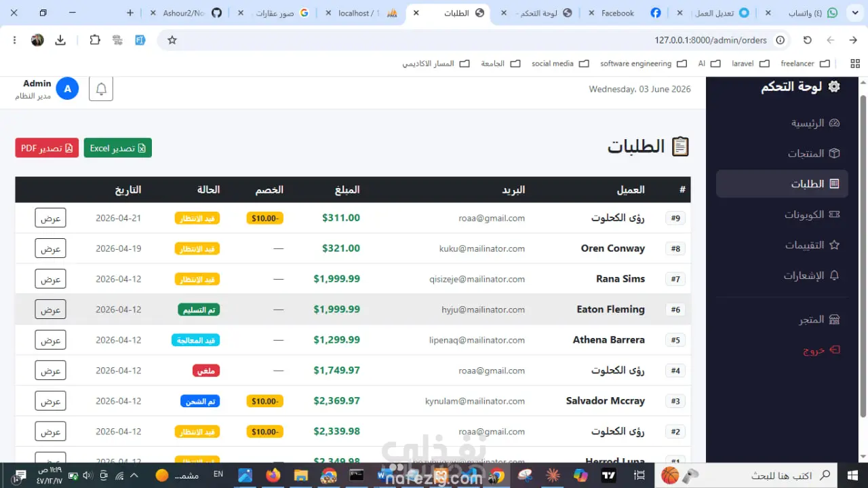Open the freelancer bookmarks folder

(x=805, y=64)
